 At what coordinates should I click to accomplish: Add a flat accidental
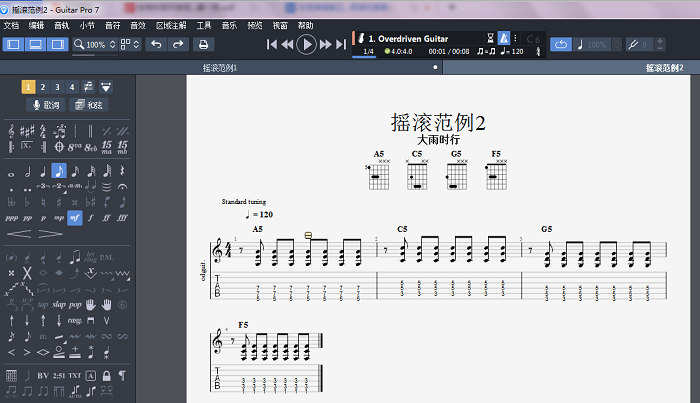coord(27,202)
